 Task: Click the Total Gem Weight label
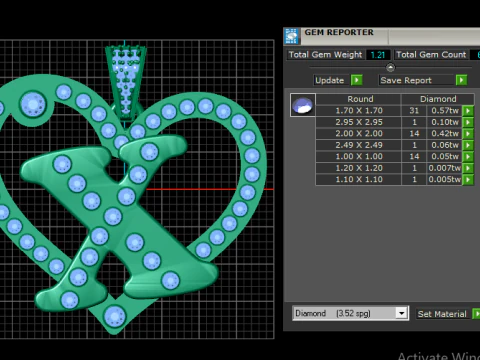325,55
